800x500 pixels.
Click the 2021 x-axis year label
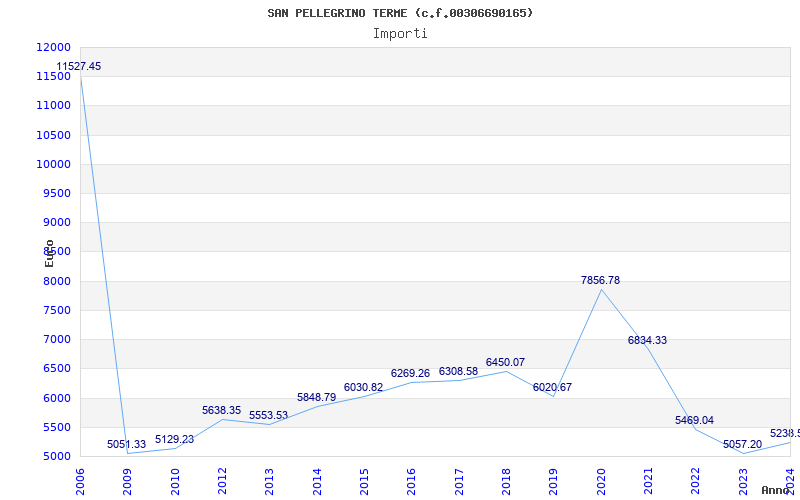648,482
